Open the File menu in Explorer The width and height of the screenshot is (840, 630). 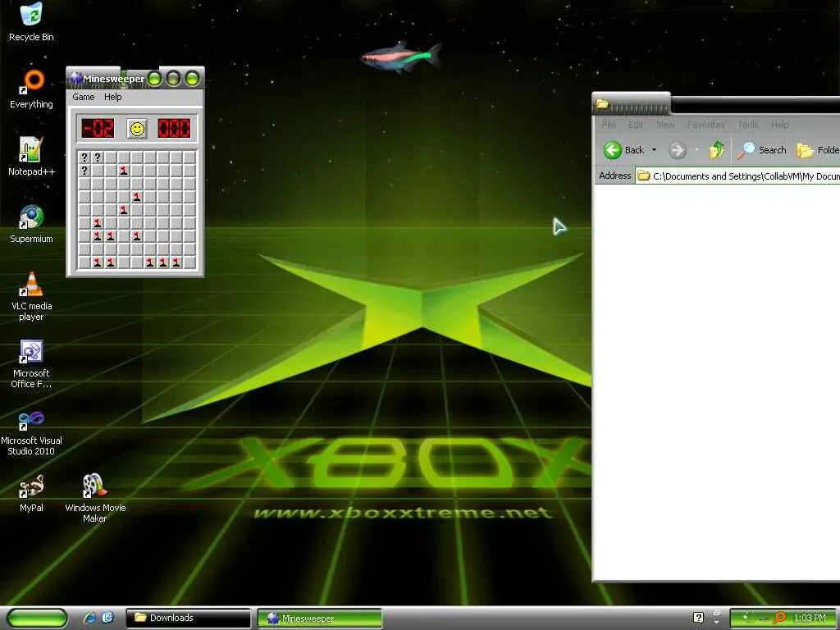coord(609,125)
